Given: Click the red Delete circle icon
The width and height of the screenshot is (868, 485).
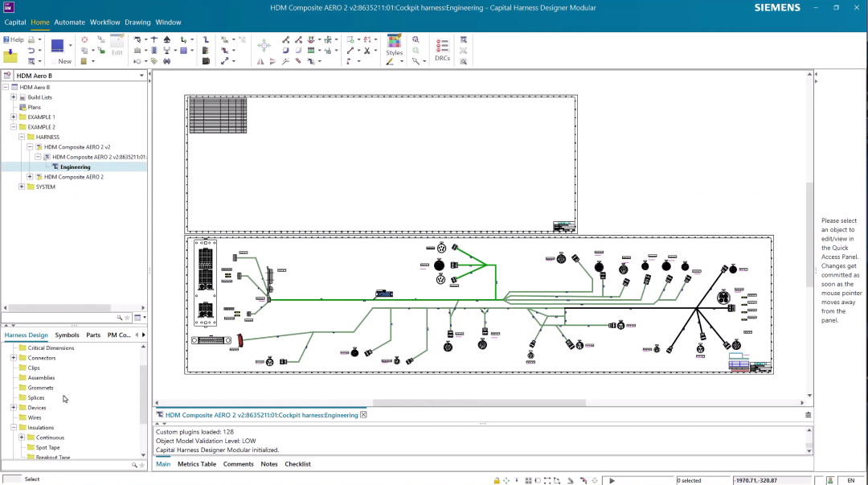Looking at the screenshot, I should click(x=84, y=40).
